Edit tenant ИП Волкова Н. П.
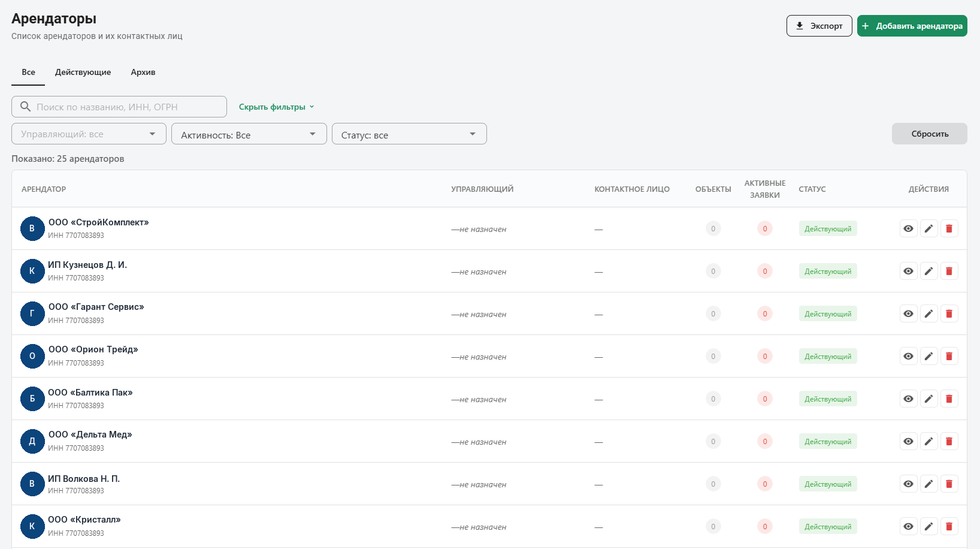The height and width of the screenshot is (549, 980). (928, 484)
